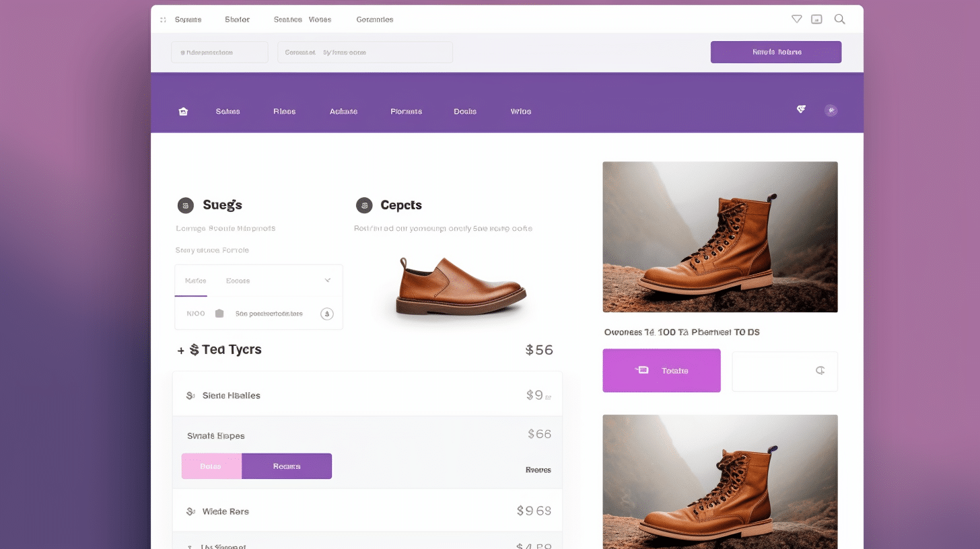The image size is (980, 549).
Task: Click the dark circle icon beside Cepcts
Action: pos(364,205)
